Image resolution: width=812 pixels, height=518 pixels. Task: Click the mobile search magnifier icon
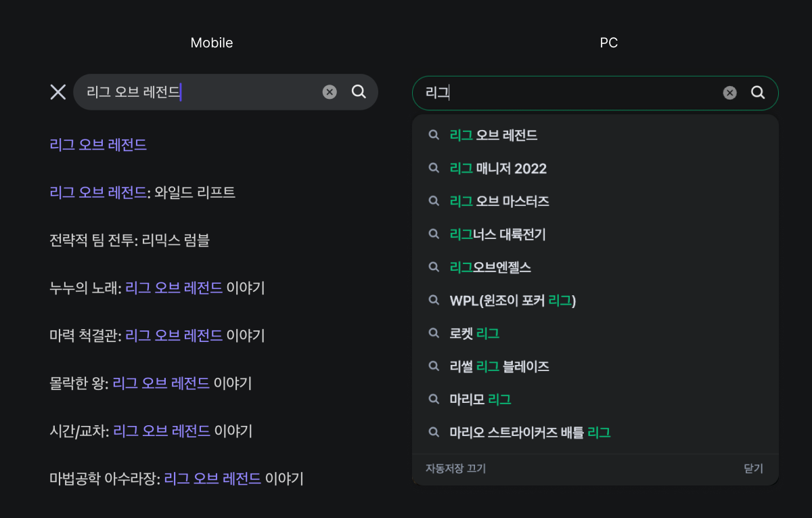[x=359, y=92]
